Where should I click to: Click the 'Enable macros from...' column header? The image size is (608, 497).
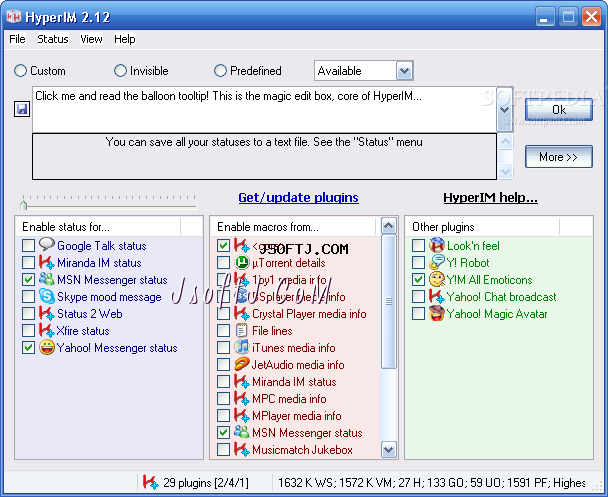coord(294,226)
